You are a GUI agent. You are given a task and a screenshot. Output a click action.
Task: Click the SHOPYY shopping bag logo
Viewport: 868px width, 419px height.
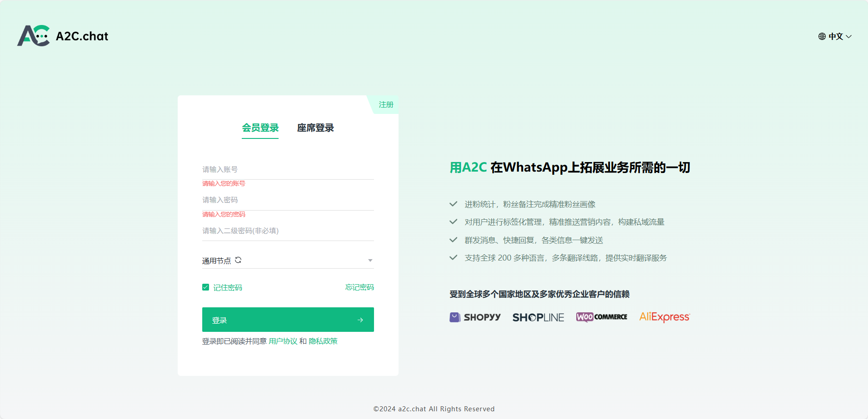pyautogui.click(x=455, y=317)
